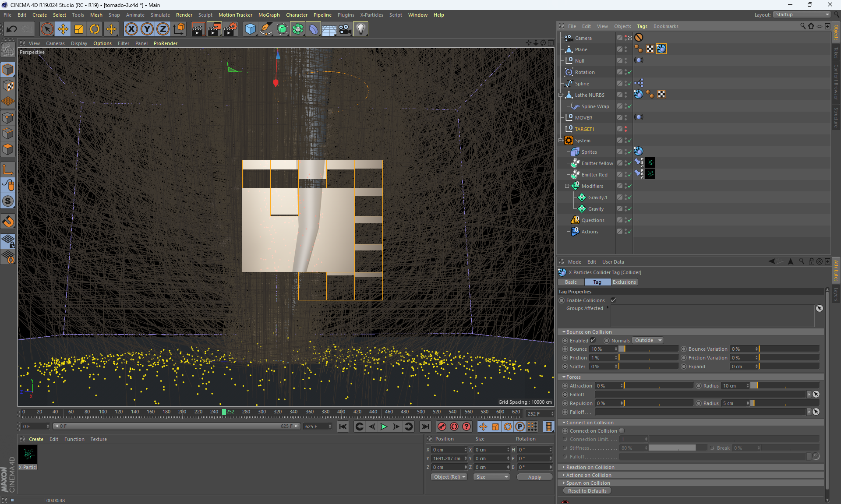
Task: Switch to the Exclusions tab
Action: pyautogui.click(x=624, y=282)
